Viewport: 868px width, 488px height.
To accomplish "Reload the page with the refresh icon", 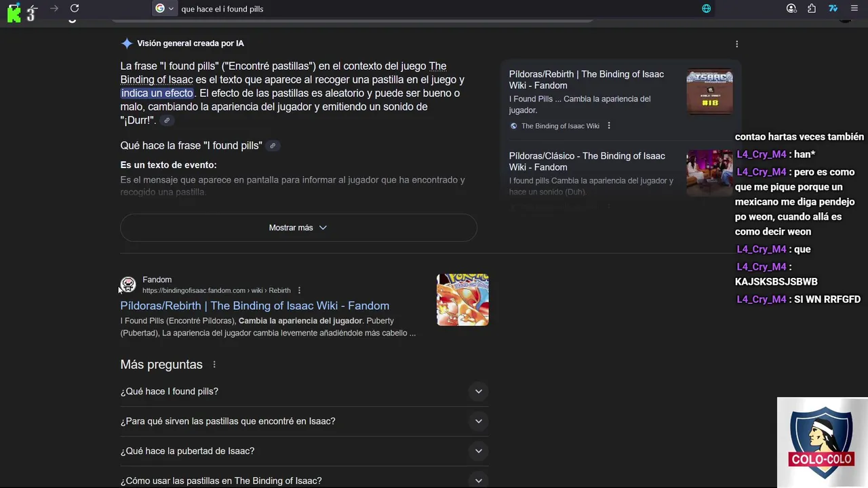I will click(75, 8).
